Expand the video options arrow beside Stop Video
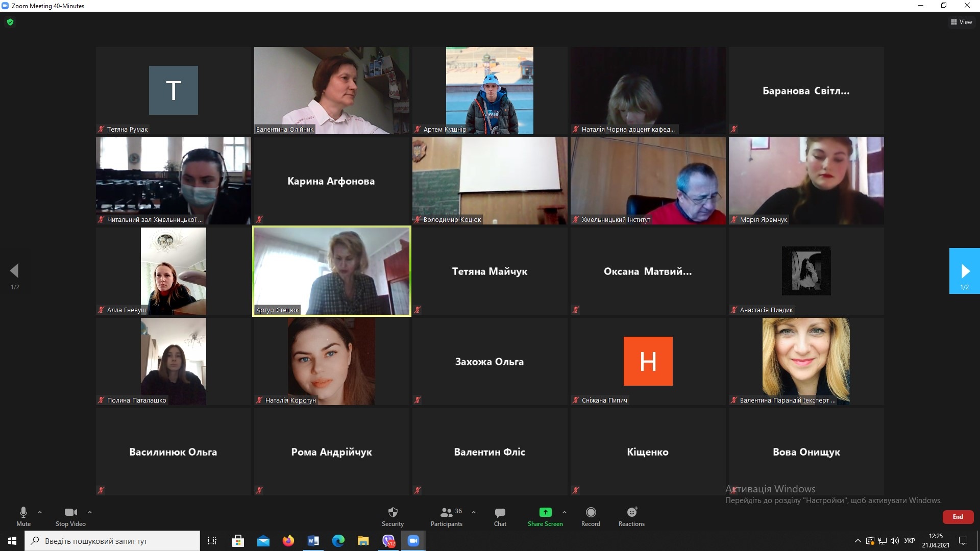The width and height of the screenshot is (980, 551). [90, 512]
